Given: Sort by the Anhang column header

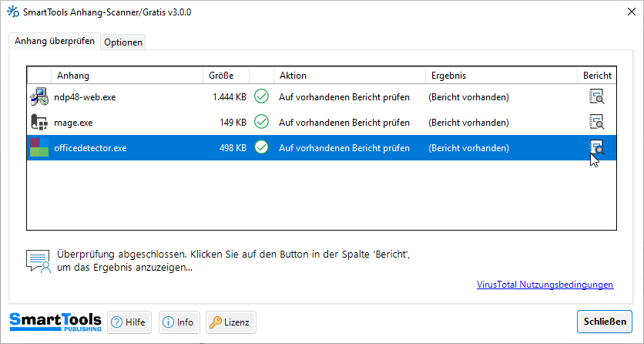Looking at the screenshot, I should pyautogui.click(x=72, y=76).
